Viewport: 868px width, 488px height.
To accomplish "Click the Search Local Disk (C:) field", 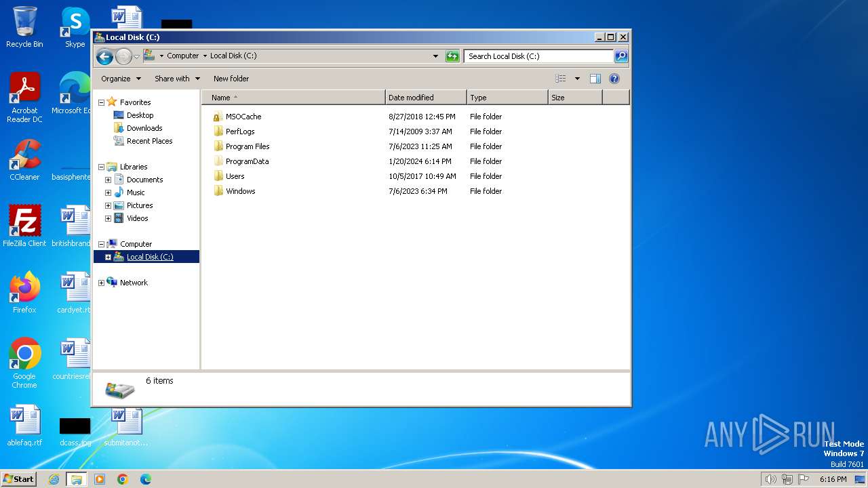I will (539, 56).
